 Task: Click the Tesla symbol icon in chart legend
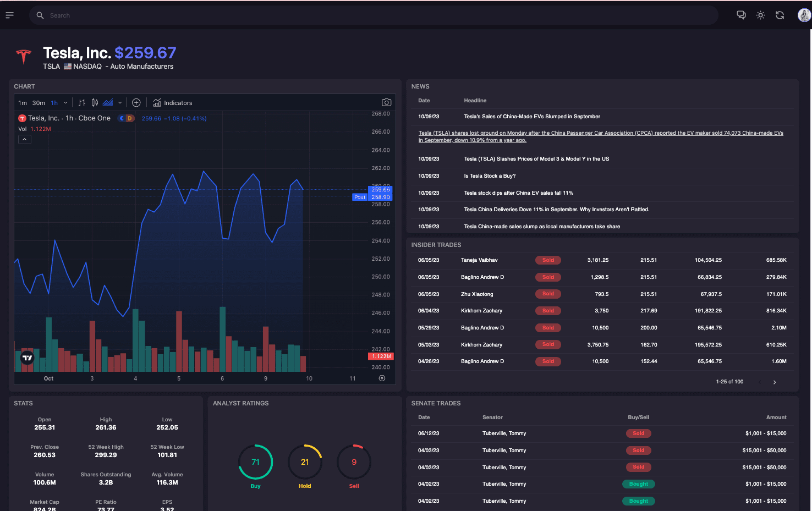23,118
